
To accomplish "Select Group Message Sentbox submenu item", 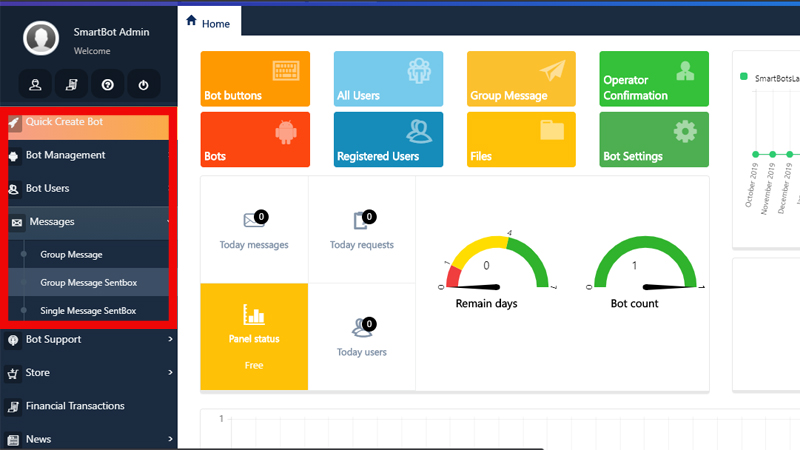I will coord(88,283).
